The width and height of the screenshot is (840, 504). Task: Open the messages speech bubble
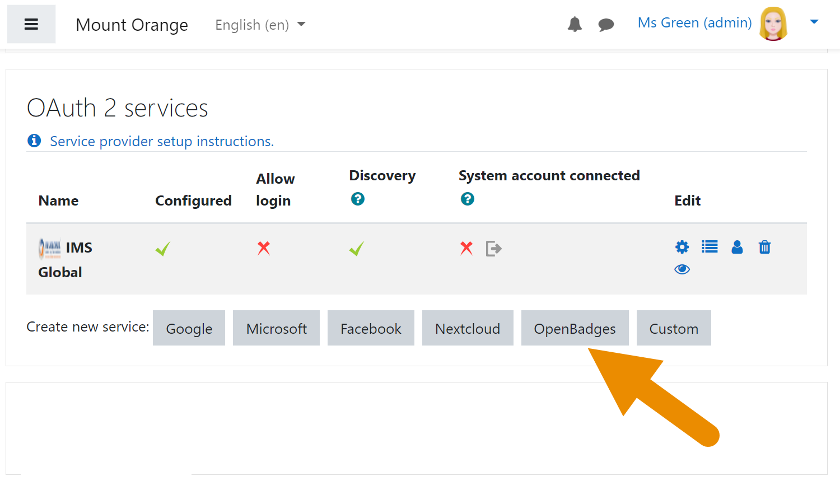click(606, 25)
